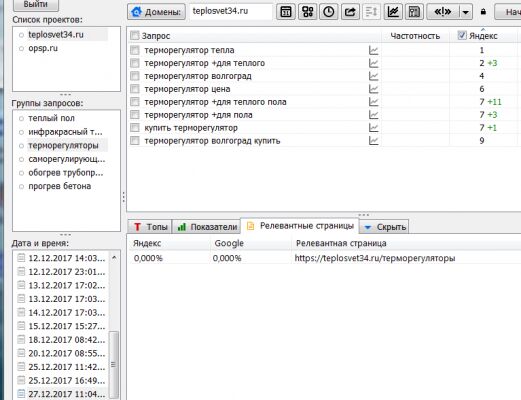Click the Google column header in bottom panel
Screen dimensions: 521x400
click(229, 243)
